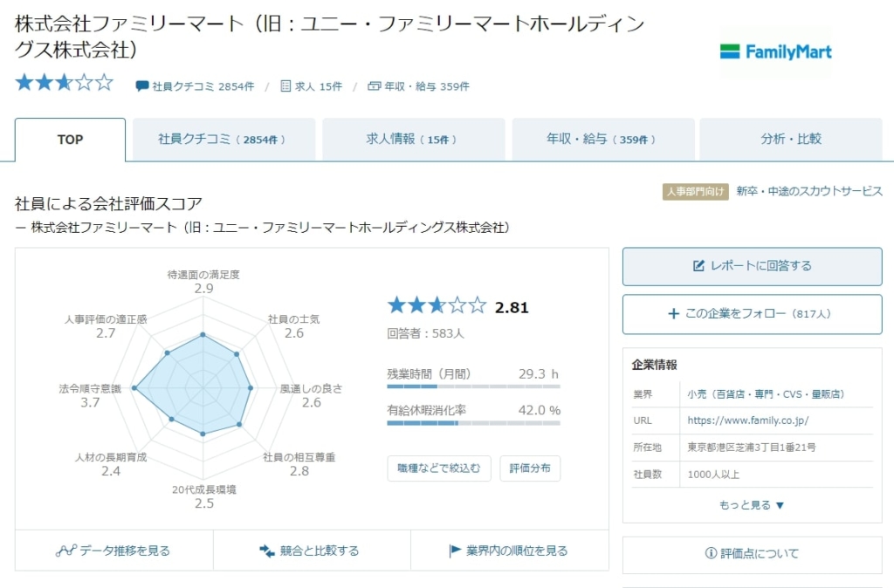Click the 残業時間（月間） progress bar
Screen dimensions: 894x588
(x=473, y=386)
